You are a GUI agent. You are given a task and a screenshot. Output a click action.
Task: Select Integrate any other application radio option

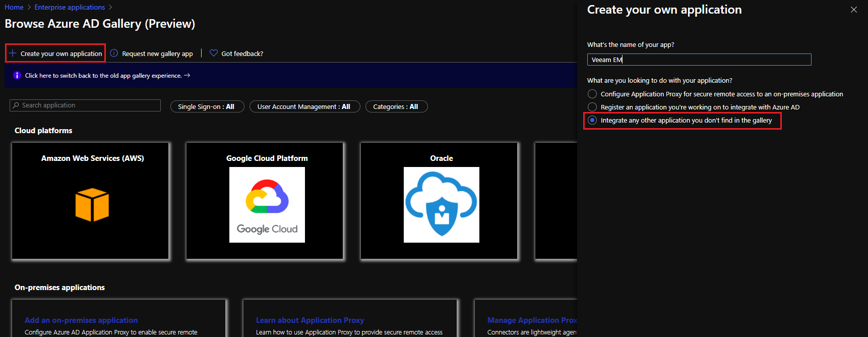tap(592, 120)
